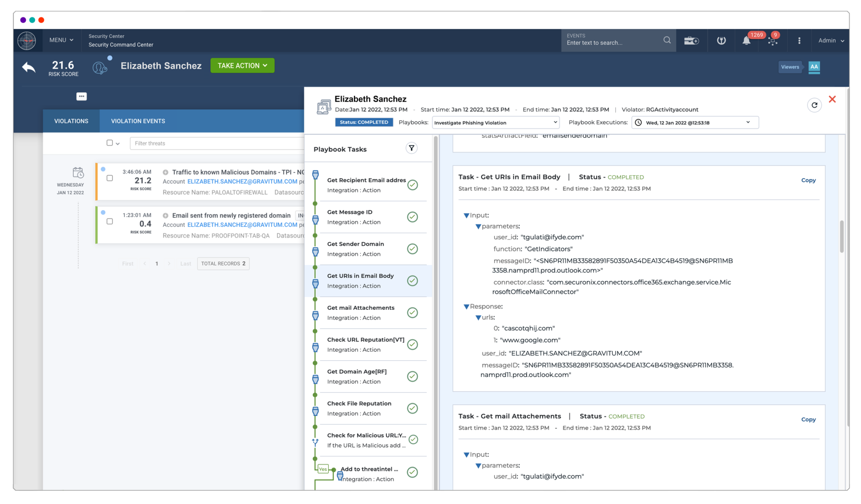Screen dimensions: 861x504
Task: Click Copy on the Get URIs in Email Body task
Action: click(x=808, y=180)
